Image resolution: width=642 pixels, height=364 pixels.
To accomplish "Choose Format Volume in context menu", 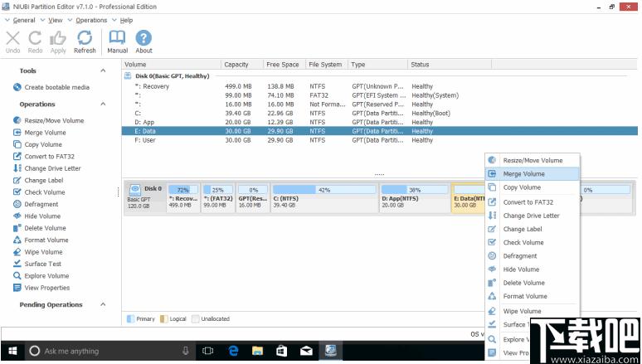I will [x=533, y=296].
